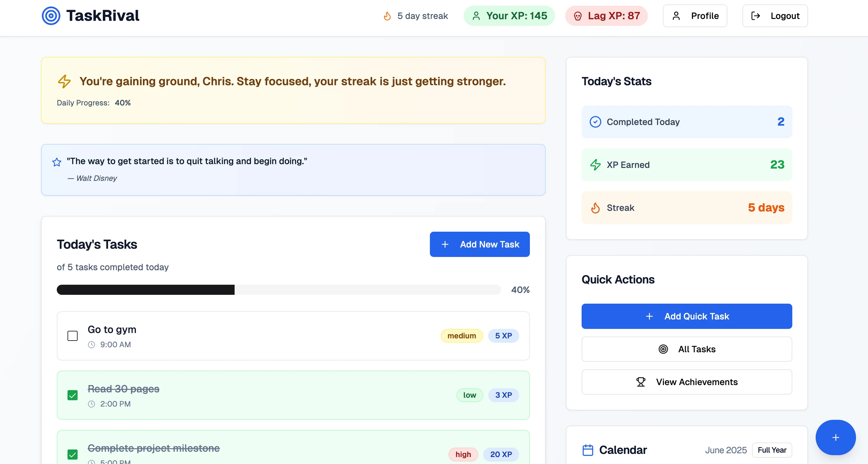Screen dimensions: 868x464
Task: Click the Logout button
Action: pyautogui.click(x=775, y=16)
